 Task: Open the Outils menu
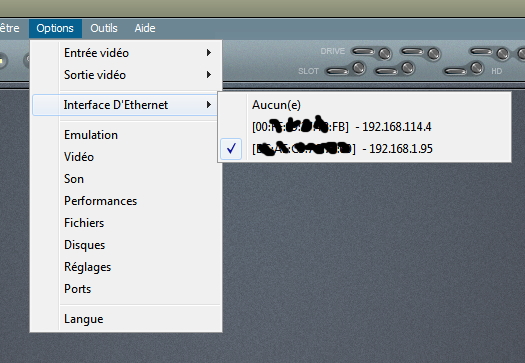pyautogui.click(x=104, y=28)
